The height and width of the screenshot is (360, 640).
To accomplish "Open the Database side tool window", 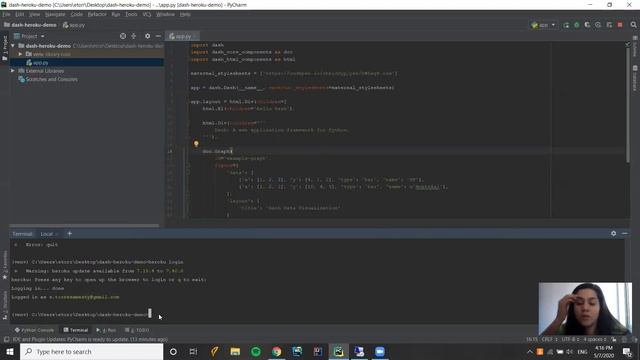I will pos(635,78).
